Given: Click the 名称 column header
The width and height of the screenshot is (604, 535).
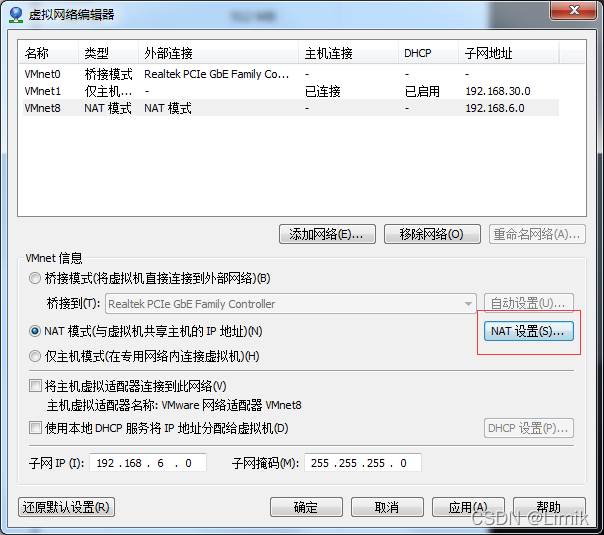Looking at the screenshot, I should click(x=49, y=53).
